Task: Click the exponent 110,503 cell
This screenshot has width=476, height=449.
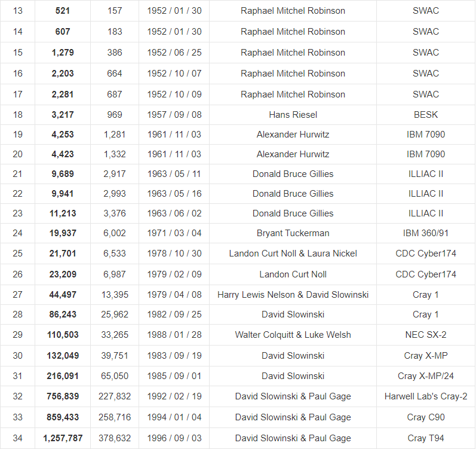Action: (63, 335)
